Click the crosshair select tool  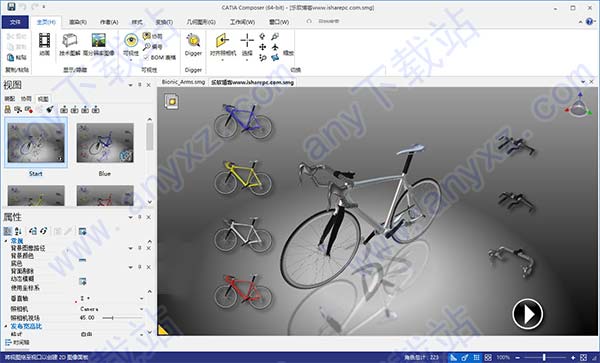click(247, 40)
